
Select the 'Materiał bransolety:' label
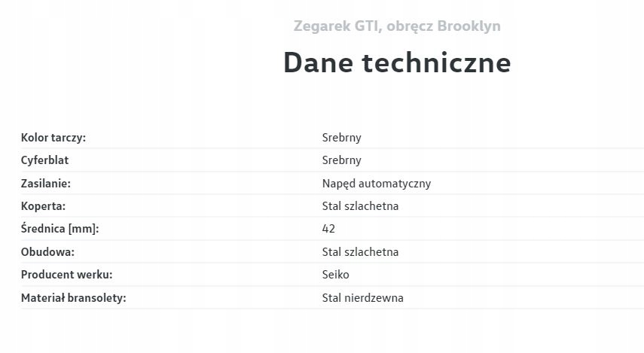coord(73,298)
